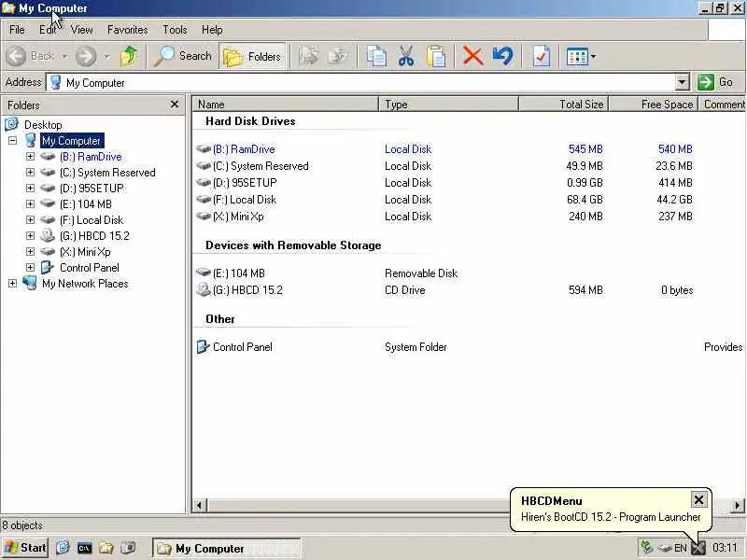Click the Paste clipboard icon
This screenshot has width=747, height=560.
tap(436, 56)
